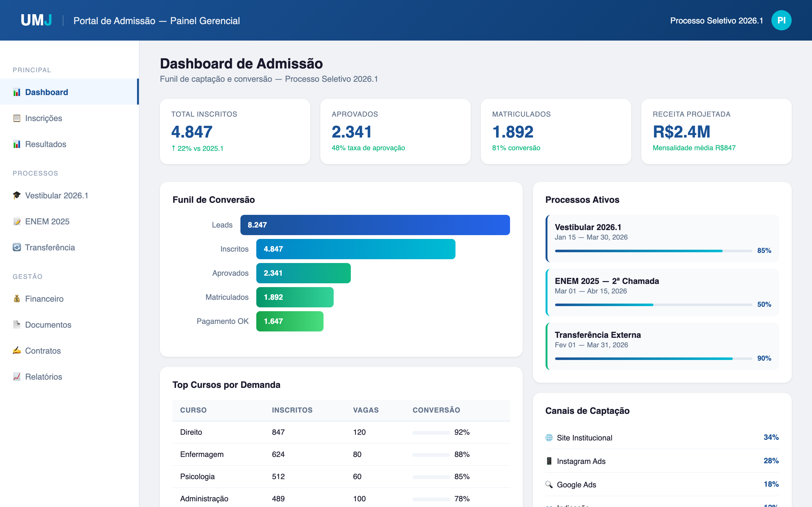Open the Total Inscritos stat card
This screenshot has height=507, width=812.
pyautogui.click(x=235, y=132)
